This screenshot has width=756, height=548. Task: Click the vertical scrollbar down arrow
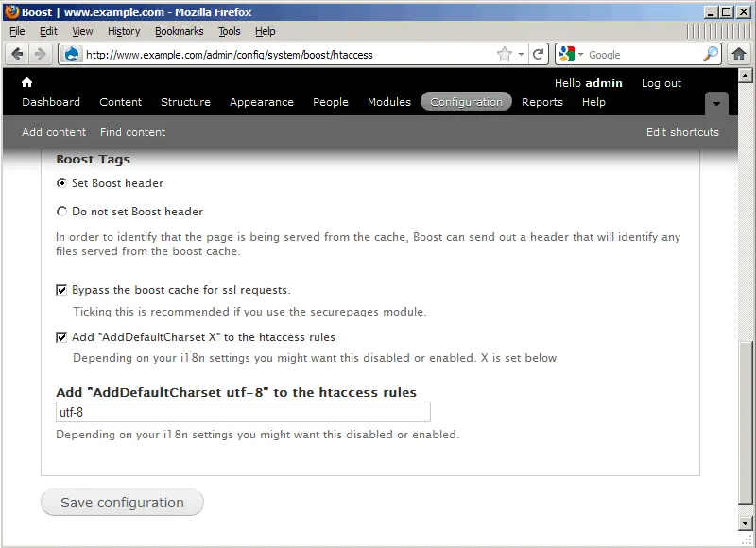coord(745,522)
